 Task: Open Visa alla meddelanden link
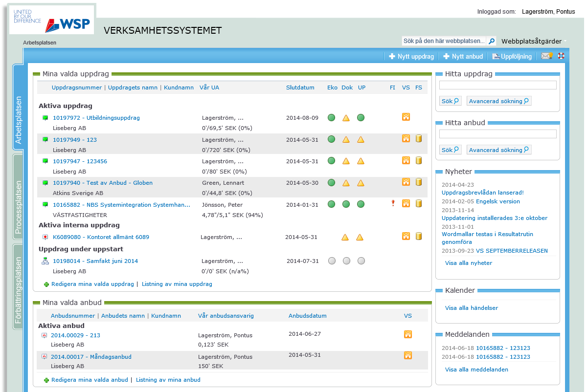pyautogui.click(x=476, y=370)
